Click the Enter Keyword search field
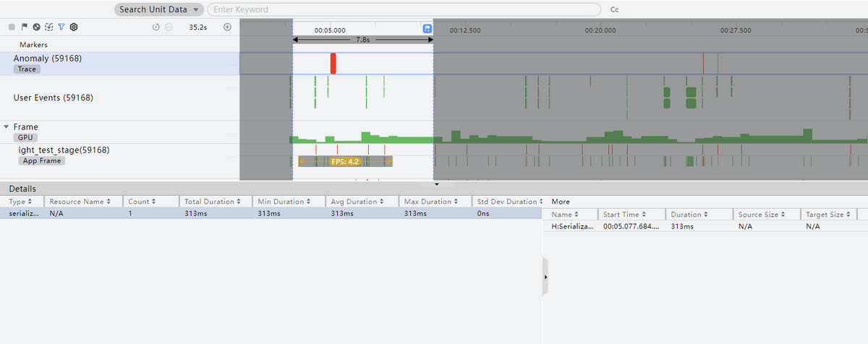 click(403, 9)
